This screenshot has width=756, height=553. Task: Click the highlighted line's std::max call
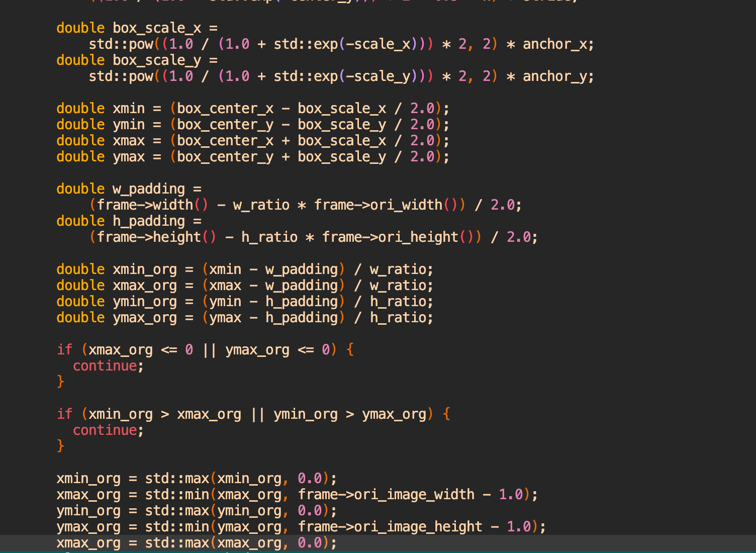(x=177, y=543)
